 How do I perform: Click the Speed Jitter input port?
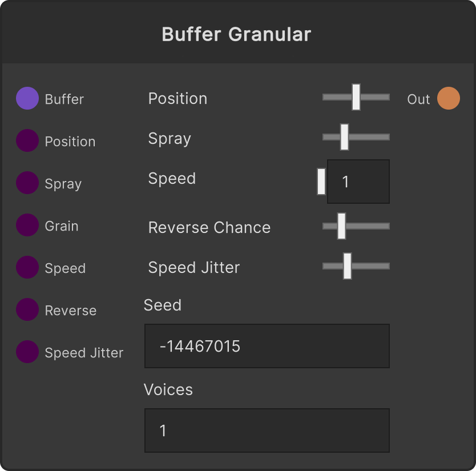click(27, 351)
